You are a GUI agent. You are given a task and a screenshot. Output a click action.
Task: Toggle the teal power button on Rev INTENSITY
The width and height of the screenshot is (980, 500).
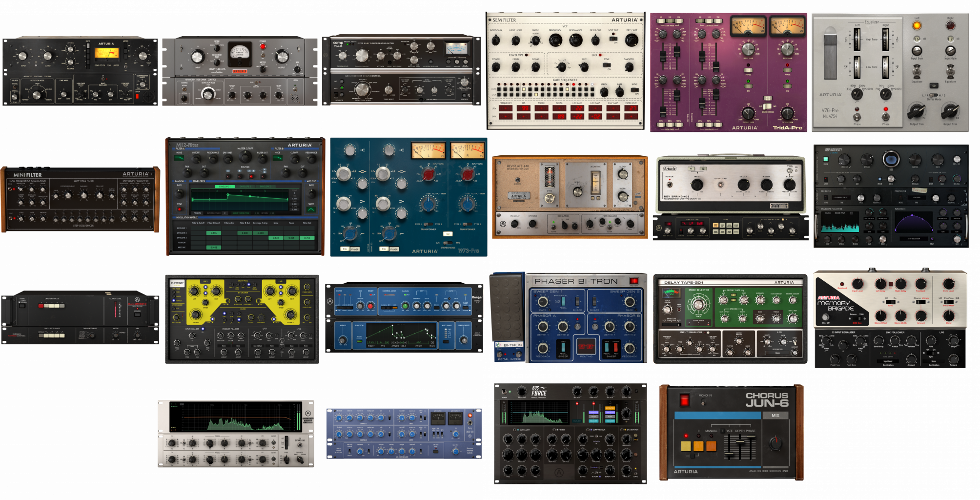(x=825, y=159)
